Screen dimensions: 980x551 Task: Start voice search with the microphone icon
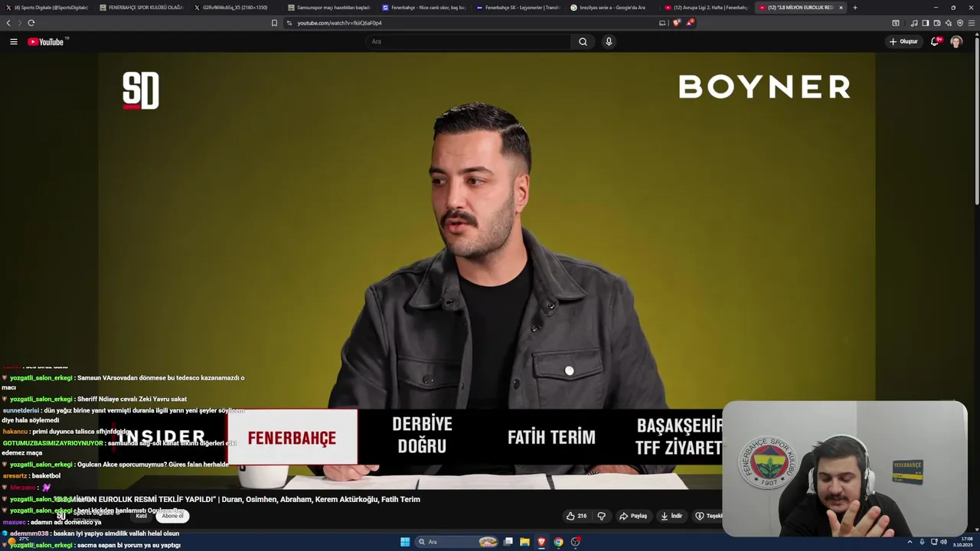click(609, 41)
